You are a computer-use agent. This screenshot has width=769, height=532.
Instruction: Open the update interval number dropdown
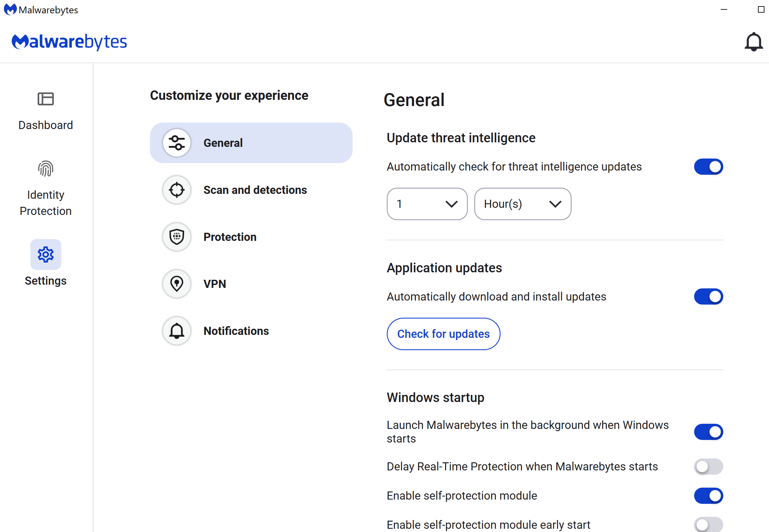click(x=427, y=204)
